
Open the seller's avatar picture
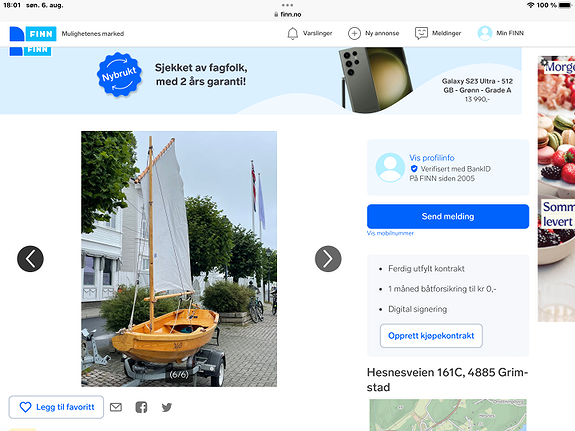pos(390,168)
